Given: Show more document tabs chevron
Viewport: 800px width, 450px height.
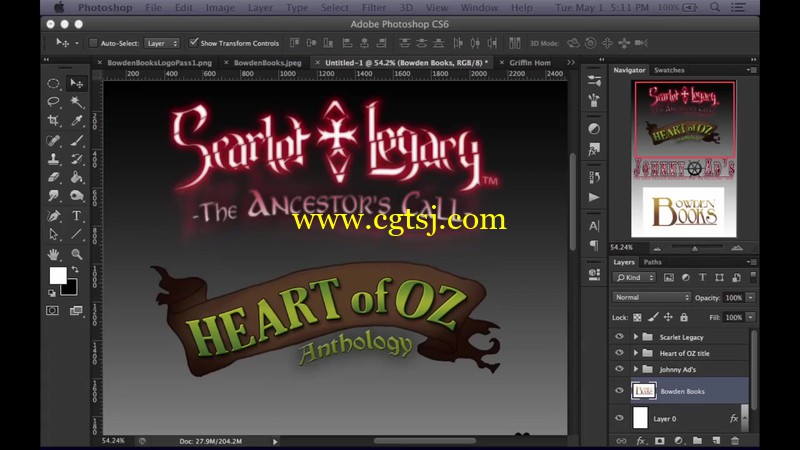Looking at the screenshot, I should pos(571,62).
